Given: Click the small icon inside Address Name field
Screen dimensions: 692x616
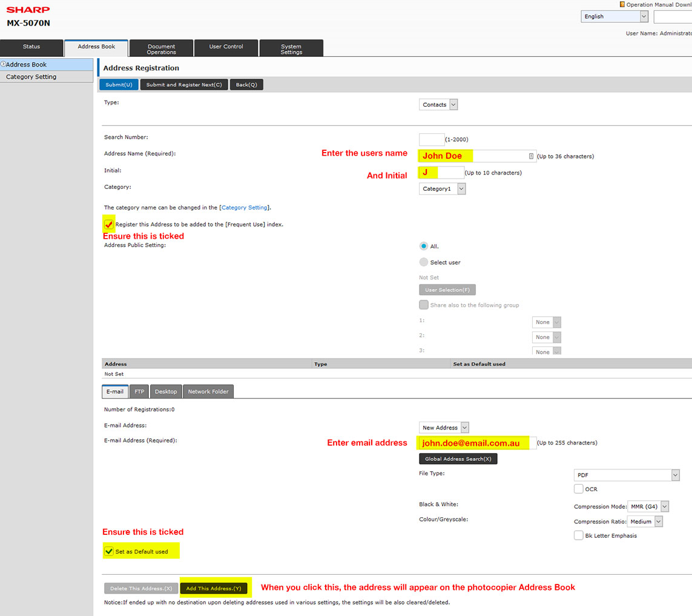Looking at the screenshot, I should coord(531,156).
